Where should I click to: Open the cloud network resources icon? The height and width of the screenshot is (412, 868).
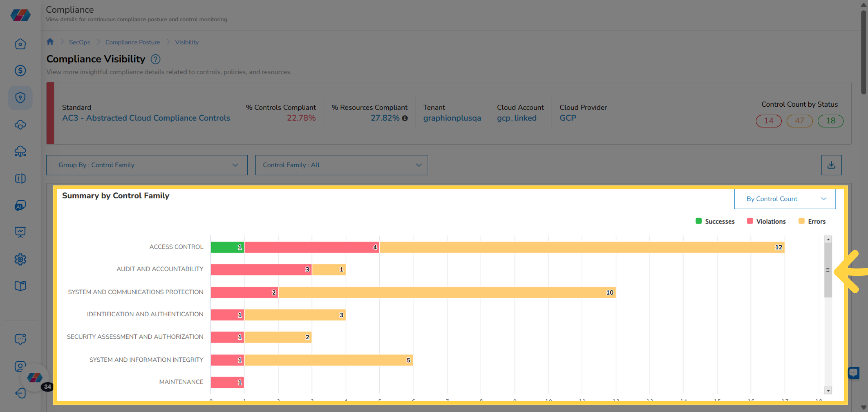[x=21, y=151]
